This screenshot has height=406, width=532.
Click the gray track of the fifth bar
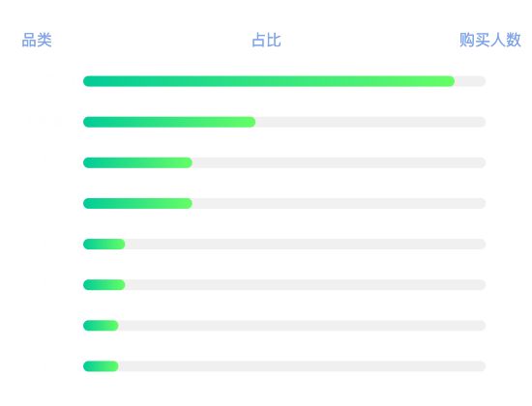pyautogui.click(x=306, y=245)
